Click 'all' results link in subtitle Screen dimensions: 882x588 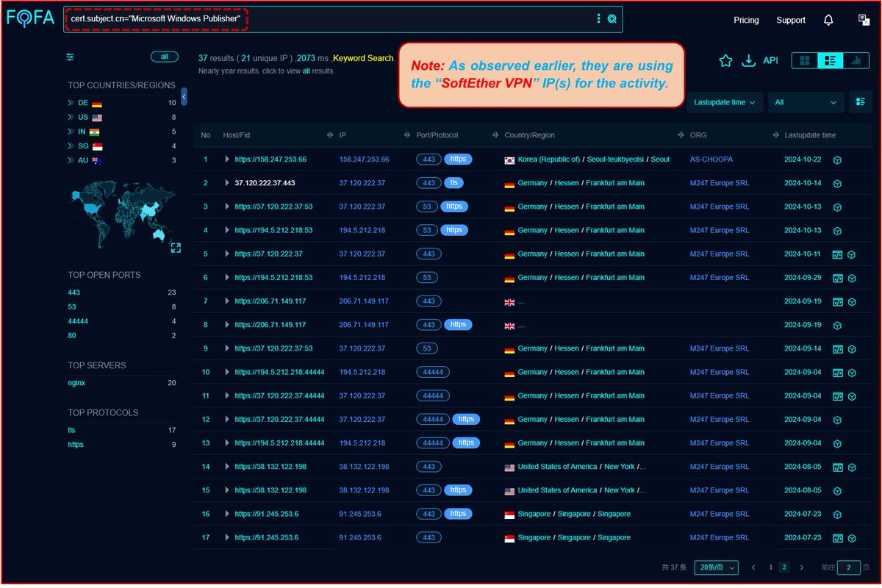click(306, 71)
